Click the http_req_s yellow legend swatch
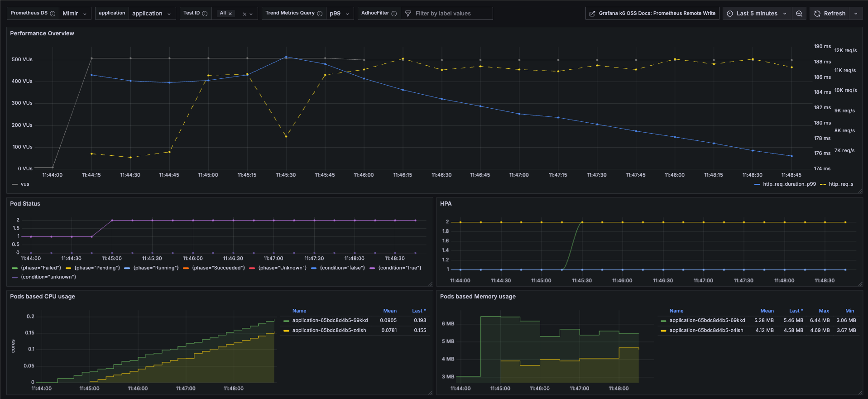This screenshot has height=399, width=868. click(x=823, y=184)
